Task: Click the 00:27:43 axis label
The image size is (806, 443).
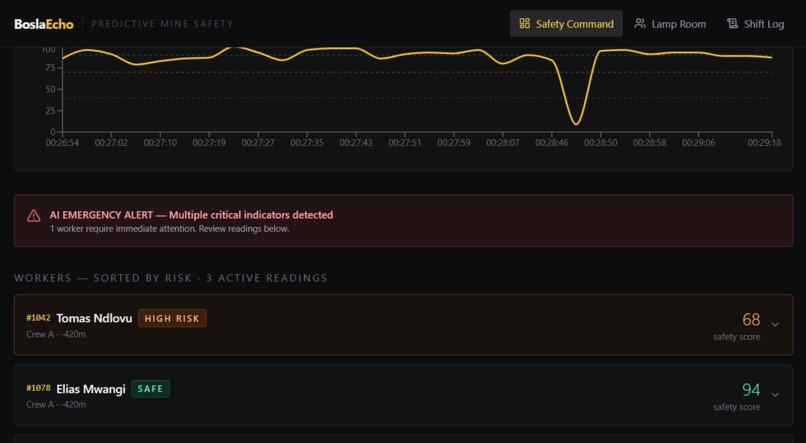Action: pos(356,143)
